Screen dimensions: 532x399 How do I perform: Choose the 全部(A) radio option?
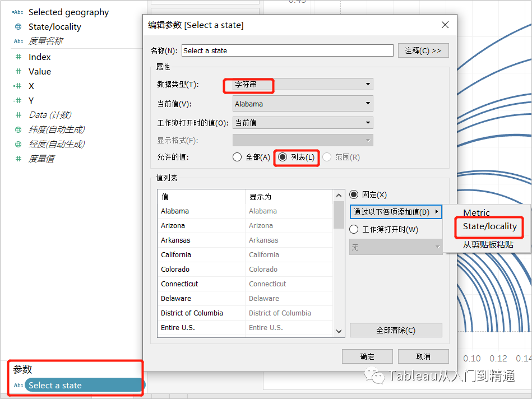click(251, 157)
